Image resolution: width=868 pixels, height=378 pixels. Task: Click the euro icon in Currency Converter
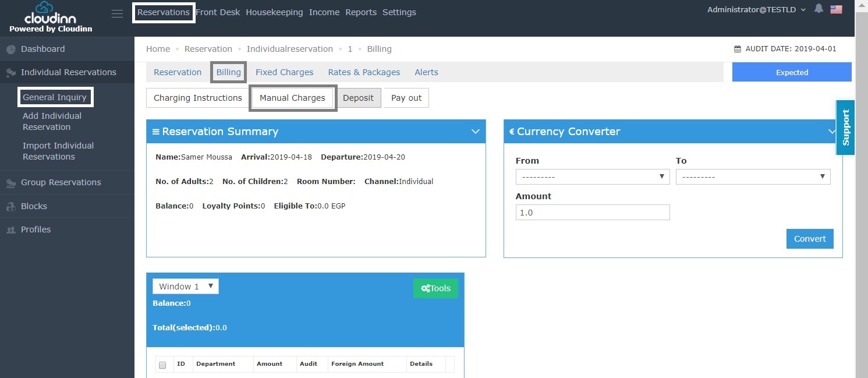(512, 132)
